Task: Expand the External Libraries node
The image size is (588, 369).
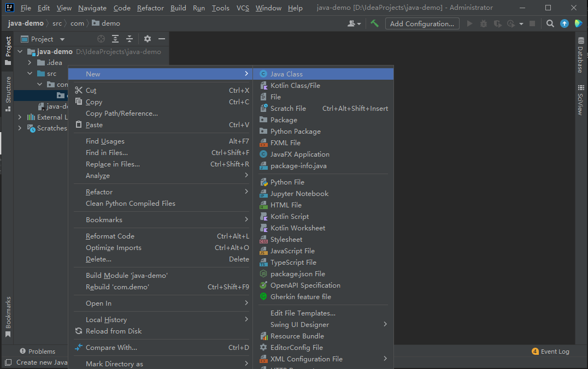Action: (20, 117)
